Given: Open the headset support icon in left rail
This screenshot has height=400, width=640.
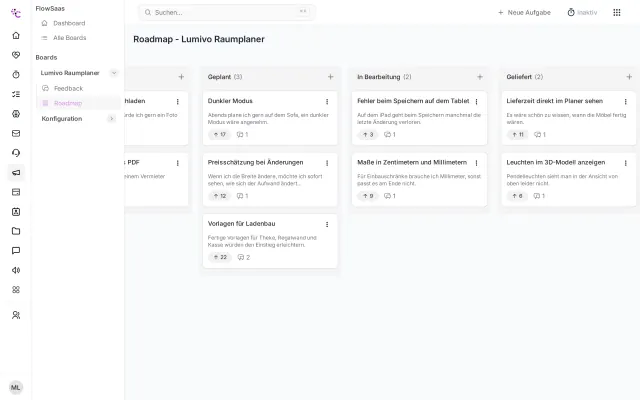Looking at the screenshot, I should pyautogui.click(x=16, y=153).
